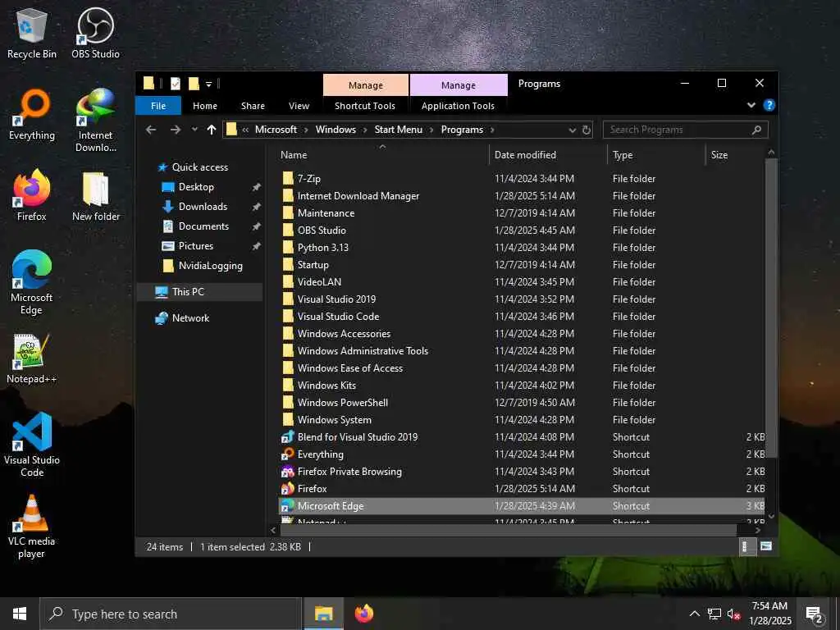
Task: Expand the recent locations dropdown arrow
Action: pyautogui.click(x=194, y=130)
